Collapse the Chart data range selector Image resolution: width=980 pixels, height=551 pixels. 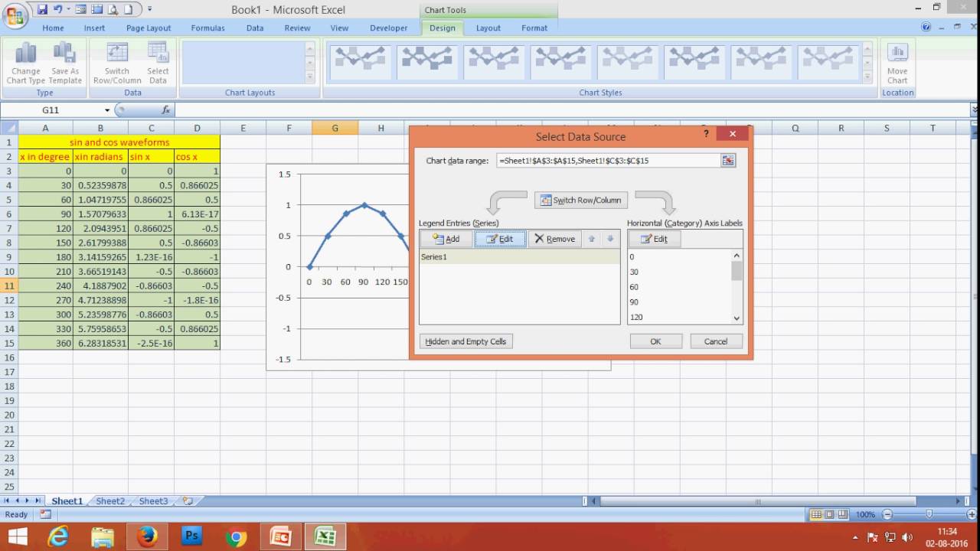[727, 161]
